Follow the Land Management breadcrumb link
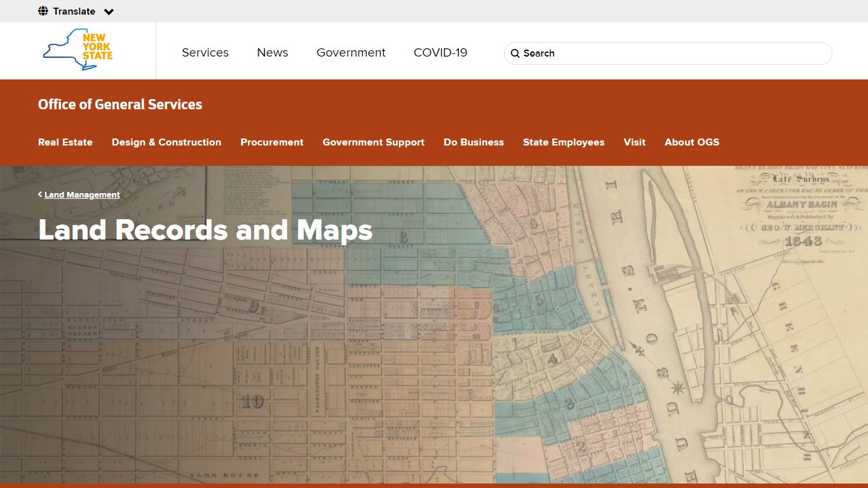 [82, 195]
